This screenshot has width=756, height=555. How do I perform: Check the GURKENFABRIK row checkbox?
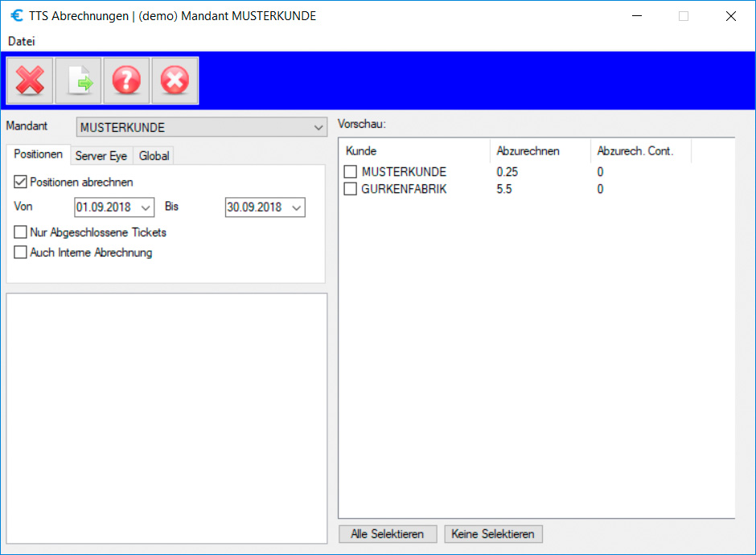point(351,188)
